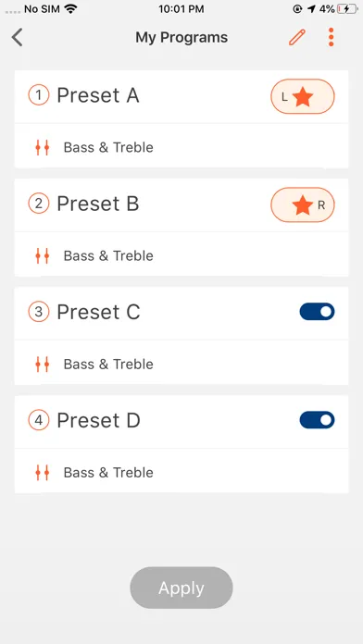Tap the equalizer sliders icon under Preset C

coord(42,364)
